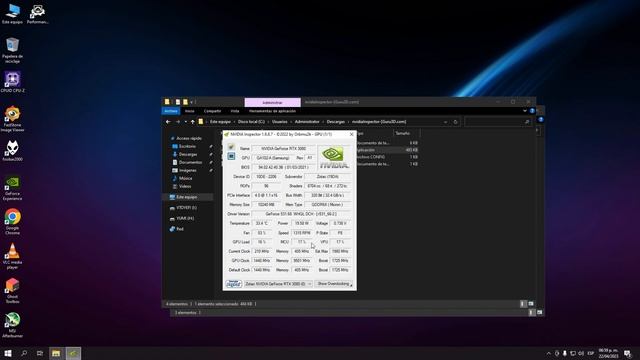This screenshot has height=360, width=640.
Task: Open FastStone Image Viewer desktop shortcut
Action: [x=13, y=119]
